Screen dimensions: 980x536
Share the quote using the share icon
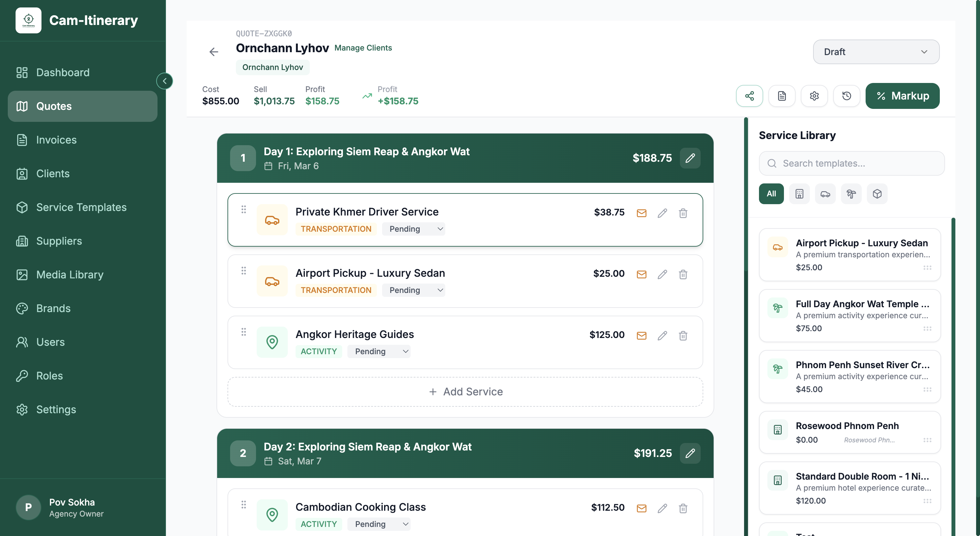750,96
